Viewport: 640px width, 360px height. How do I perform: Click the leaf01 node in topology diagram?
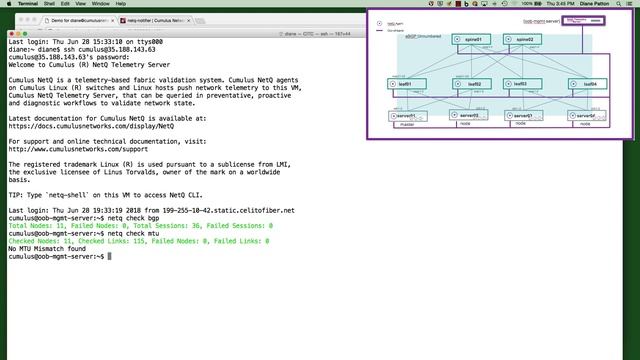click(x=407, y=84)
